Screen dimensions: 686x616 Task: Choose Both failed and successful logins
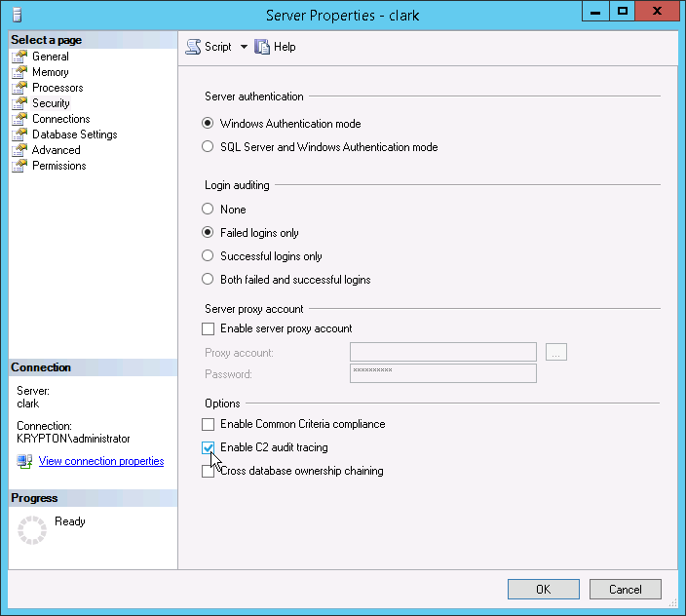(x=208, y=279)
